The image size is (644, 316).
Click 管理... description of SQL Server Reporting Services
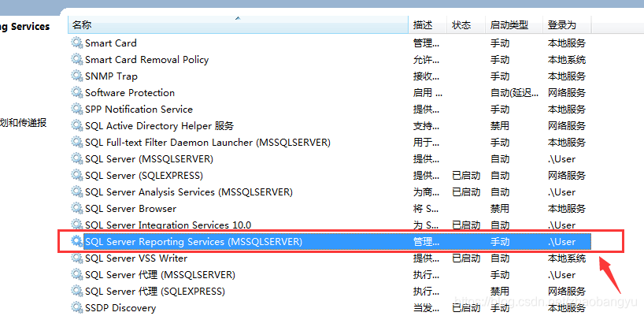[427, 242]
